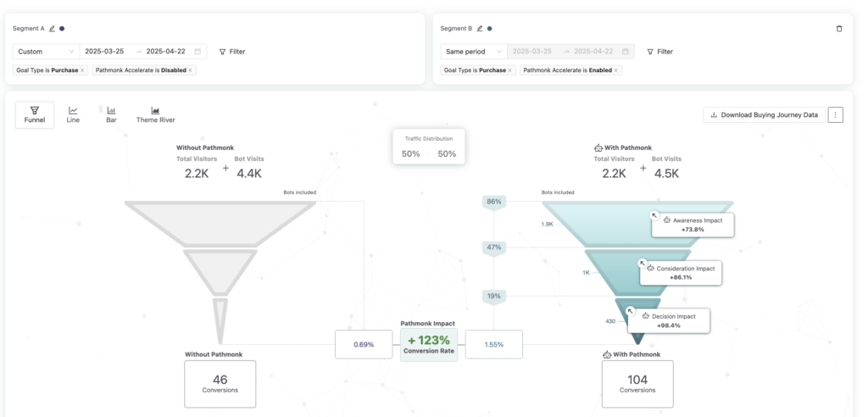Click the Segment A color dot

tap(62, 28)
